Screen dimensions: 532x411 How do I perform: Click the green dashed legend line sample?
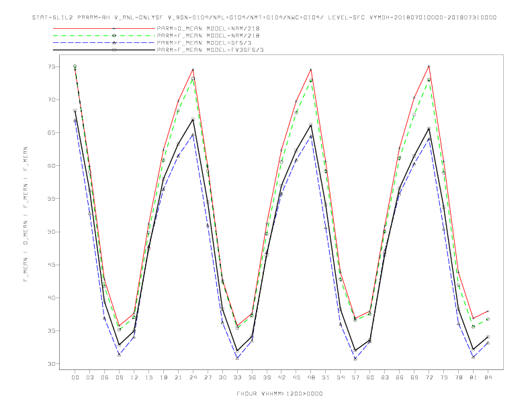104,36
